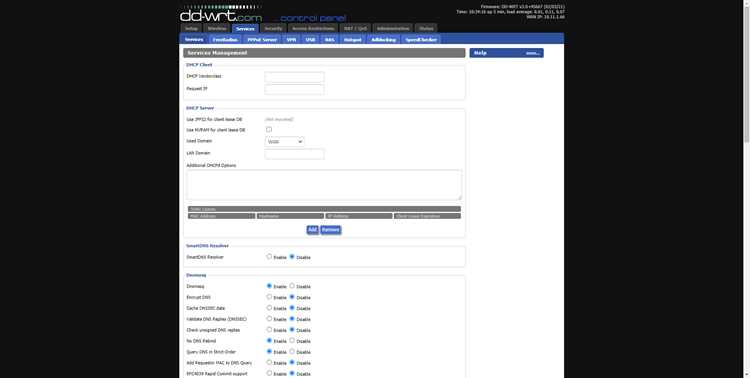Open the NAT / QoS tab
Screen dimensions: 750x378
click(x=355, y=29)
